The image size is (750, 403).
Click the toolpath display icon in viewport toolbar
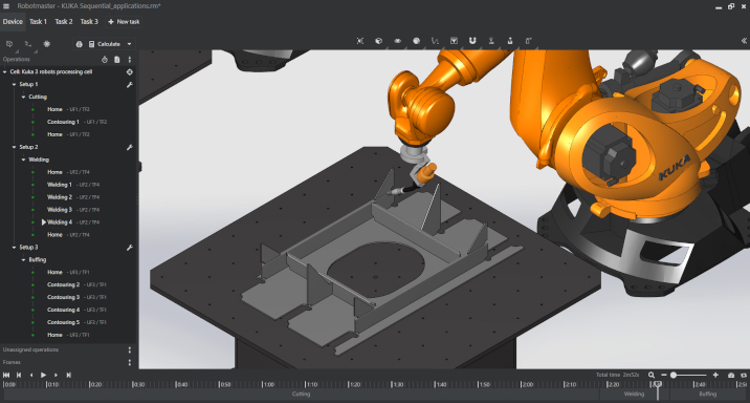click(435, 41)
